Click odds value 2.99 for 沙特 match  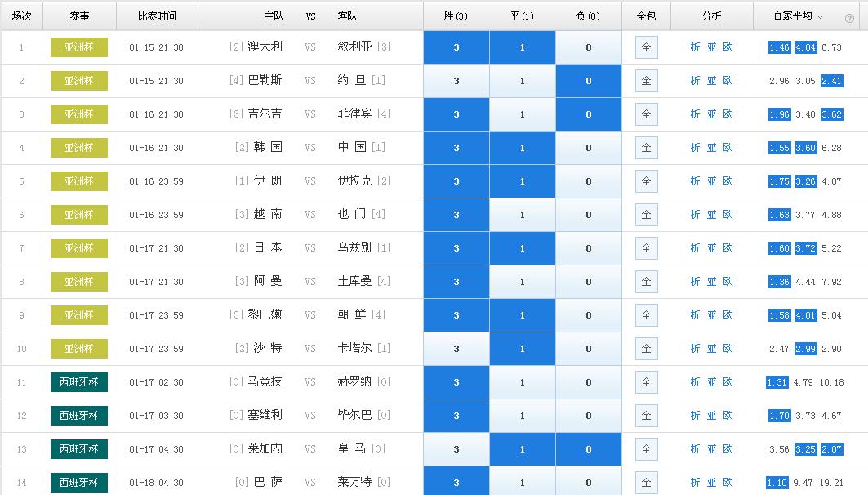tap(805, 349)
